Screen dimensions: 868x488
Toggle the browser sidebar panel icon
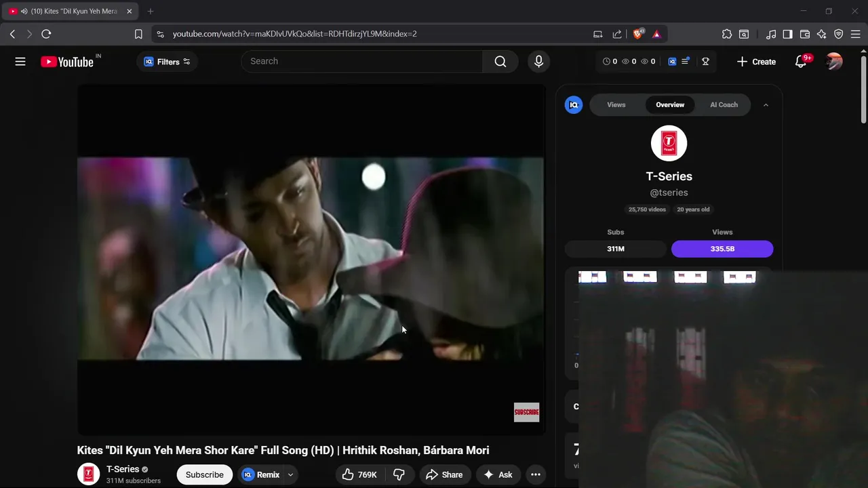[788, 34]
